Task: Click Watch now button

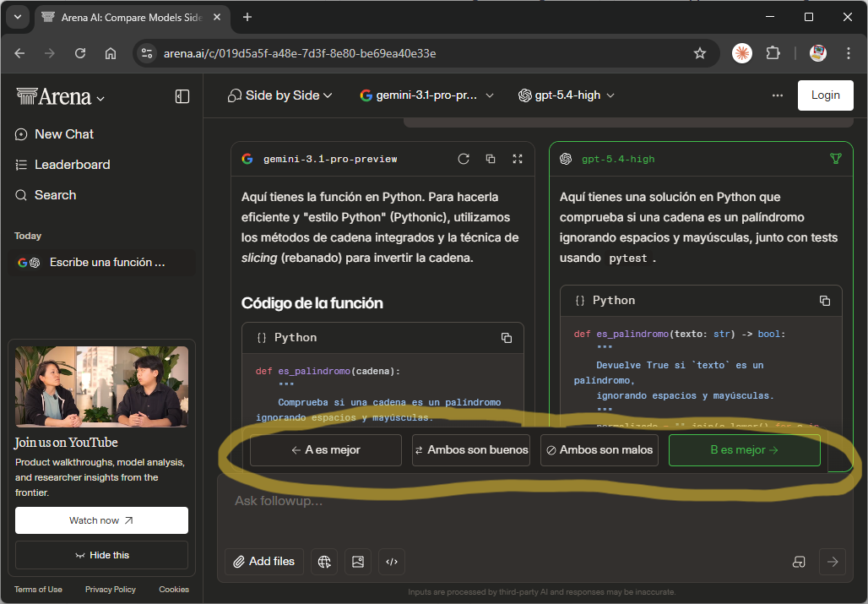Action: (x=102, y=520)
